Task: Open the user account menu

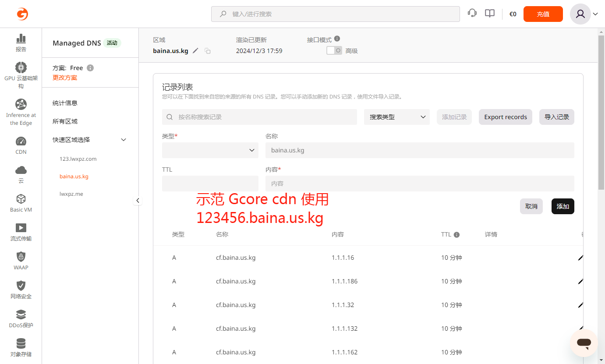Action: [x=584, y=14]
